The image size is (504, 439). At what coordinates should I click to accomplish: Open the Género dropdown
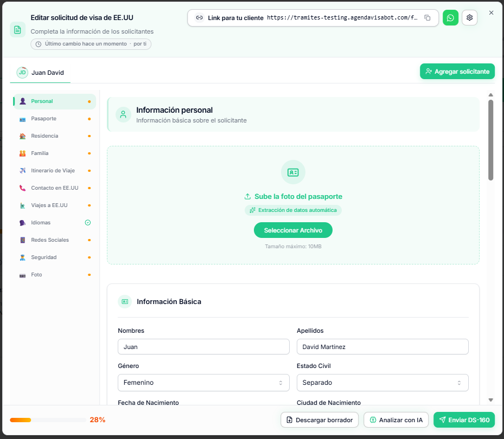coord(203,383)
